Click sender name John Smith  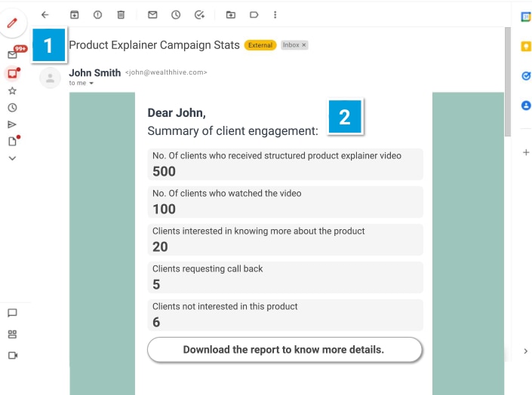pos(95,72)
